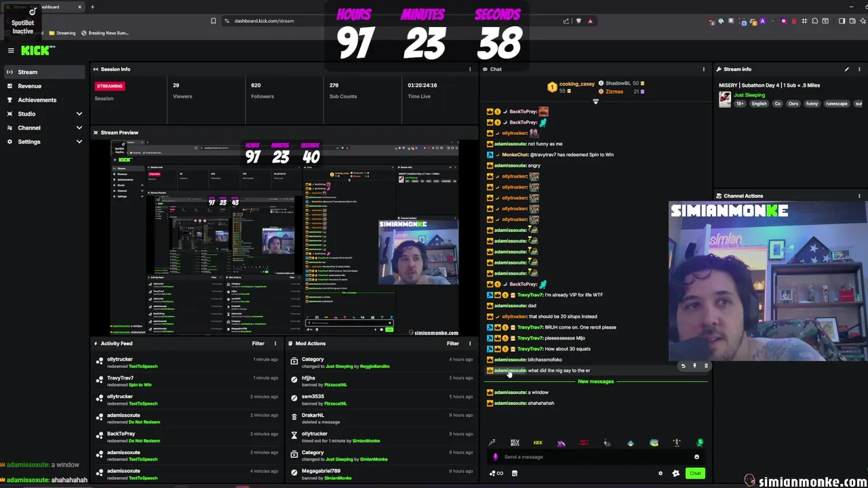Select the Osrs stream tag

(793, 104)
